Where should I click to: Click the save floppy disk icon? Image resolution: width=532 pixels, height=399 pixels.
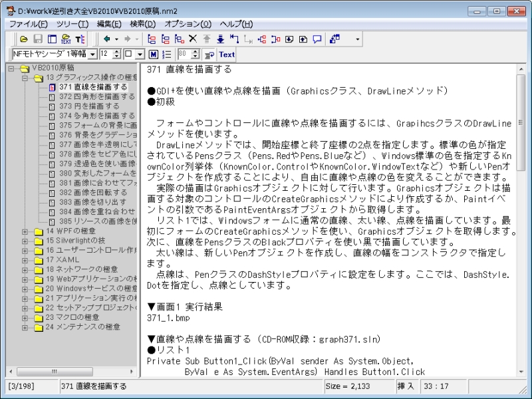click(38, 39)
